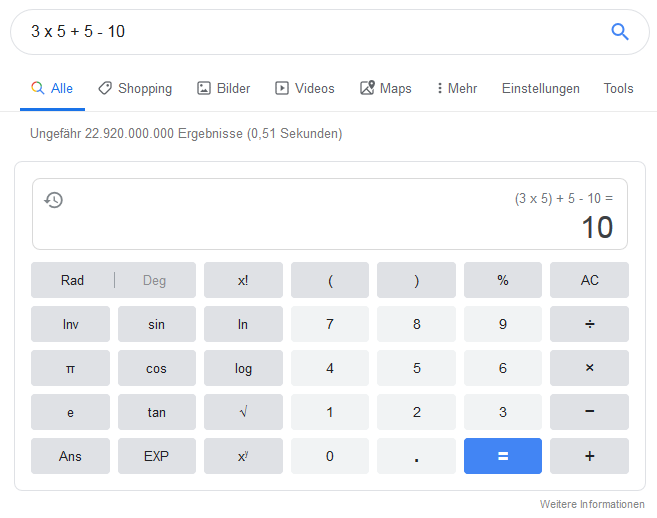Switch calculator to Rad mode
The image size is (657, 518).
click(72, 280)
